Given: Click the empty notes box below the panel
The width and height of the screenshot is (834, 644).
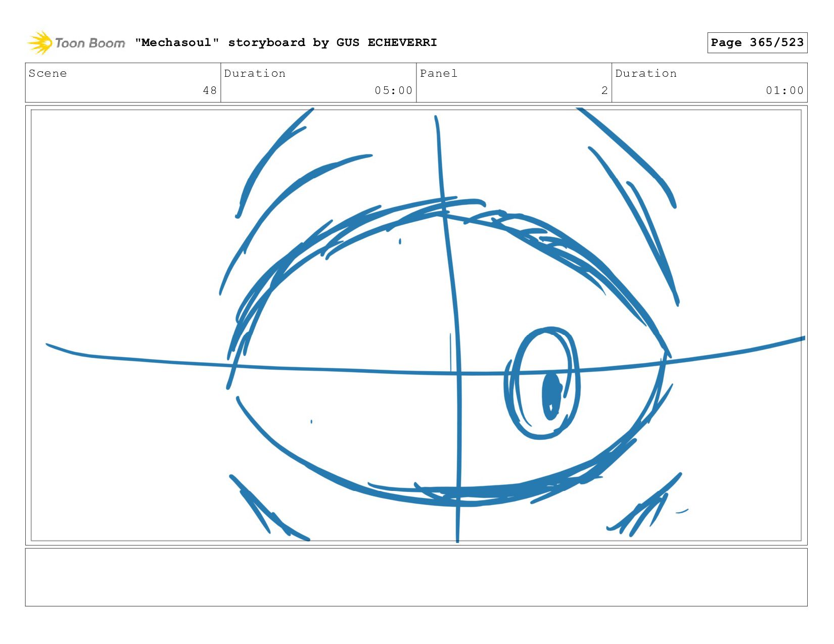Looking at the screenshot, I should [x=416, y=577].
